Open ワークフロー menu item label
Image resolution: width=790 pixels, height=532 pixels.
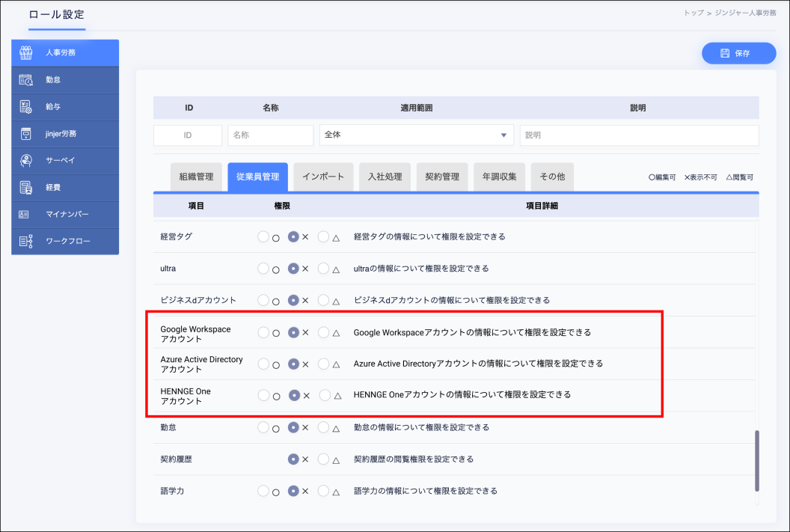coord(68,242)
